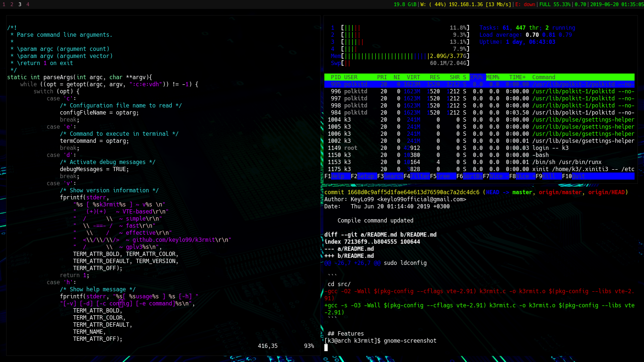Click the git commit hash line
The height and width of the screenshot is (362, 644).
476,192
